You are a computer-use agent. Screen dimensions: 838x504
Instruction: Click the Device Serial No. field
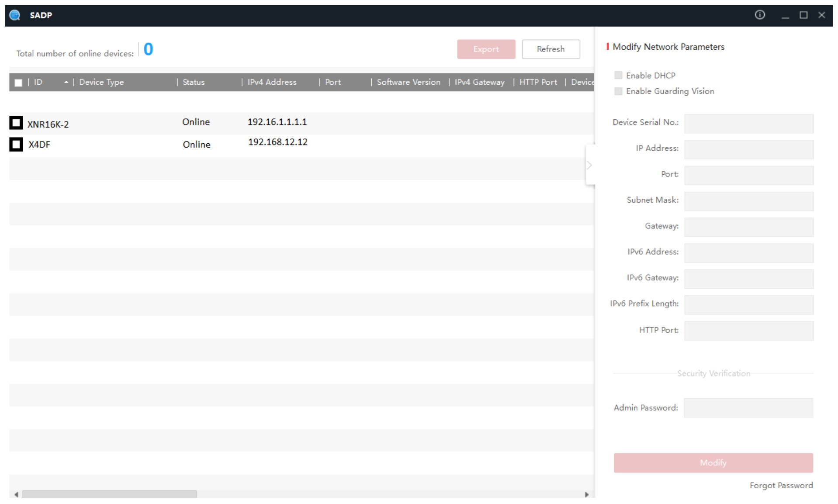tap(749, 124)
